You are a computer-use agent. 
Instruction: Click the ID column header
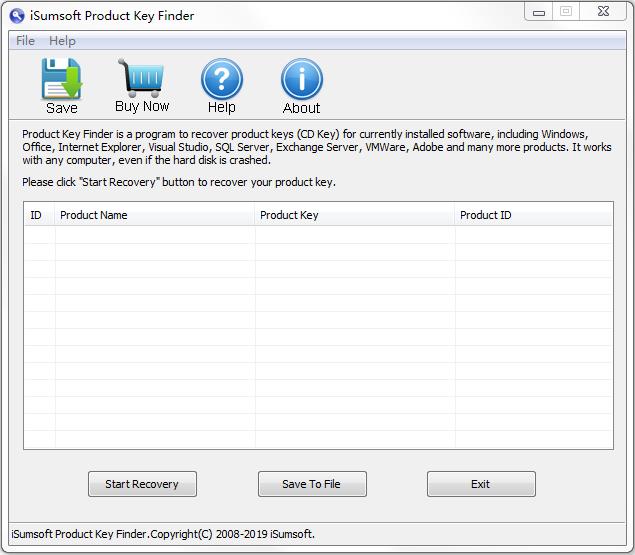[37, 215]
